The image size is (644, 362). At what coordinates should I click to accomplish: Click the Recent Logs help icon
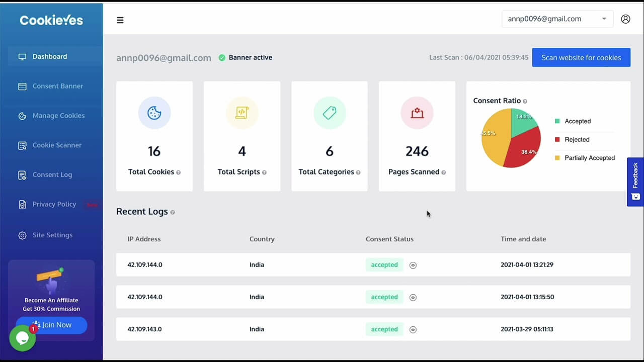point(173,212)
